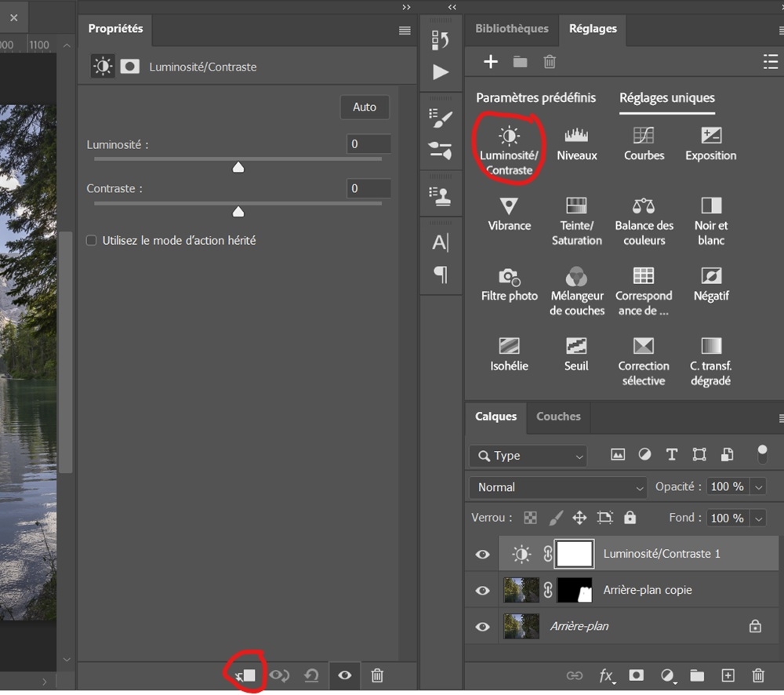
Task: Open the Propriétés panel menu
Action: 405,31
